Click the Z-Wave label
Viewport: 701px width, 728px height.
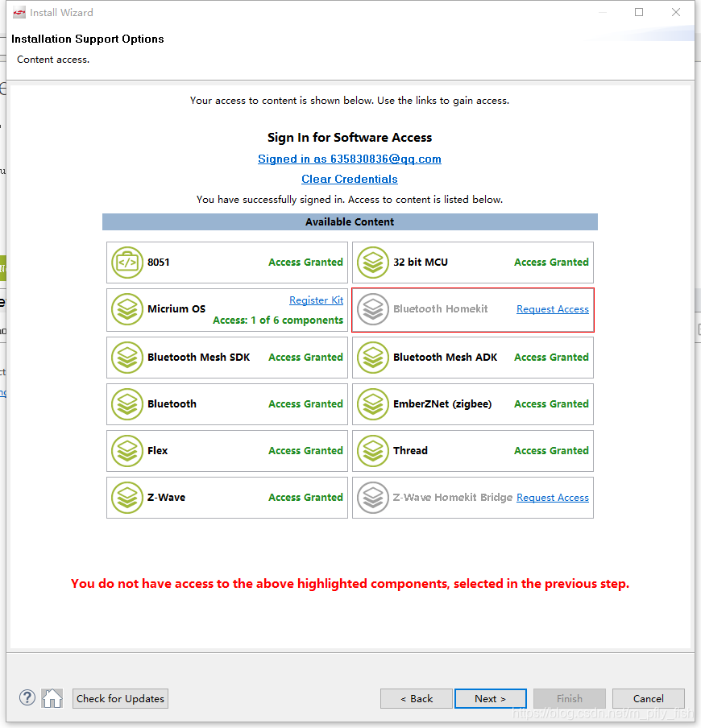(x=166, y=498)
